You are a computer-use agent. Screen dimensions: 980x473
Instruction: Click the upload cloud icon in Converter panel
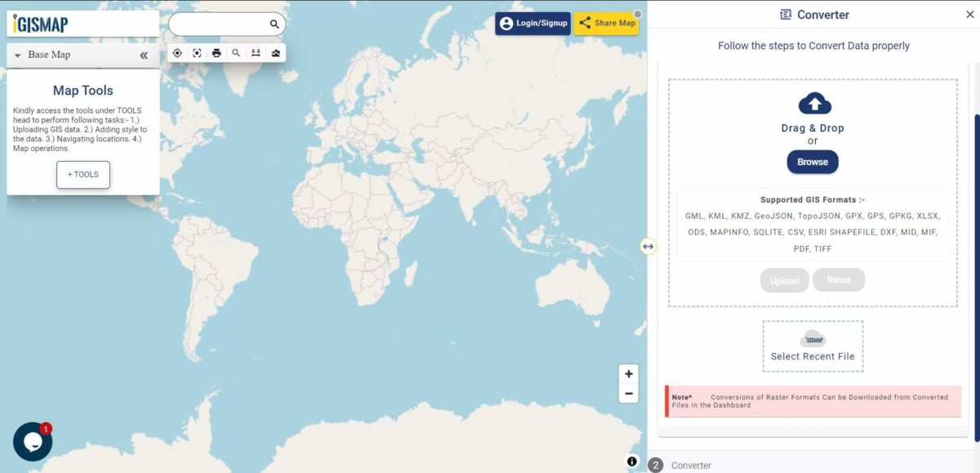[813, 103]
